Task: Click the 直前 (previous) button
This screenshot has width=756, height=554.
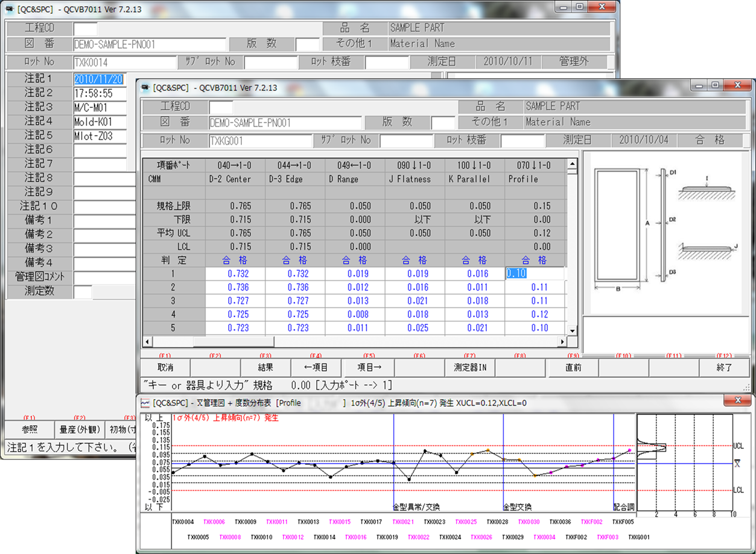Action: (x=573, y=367)
